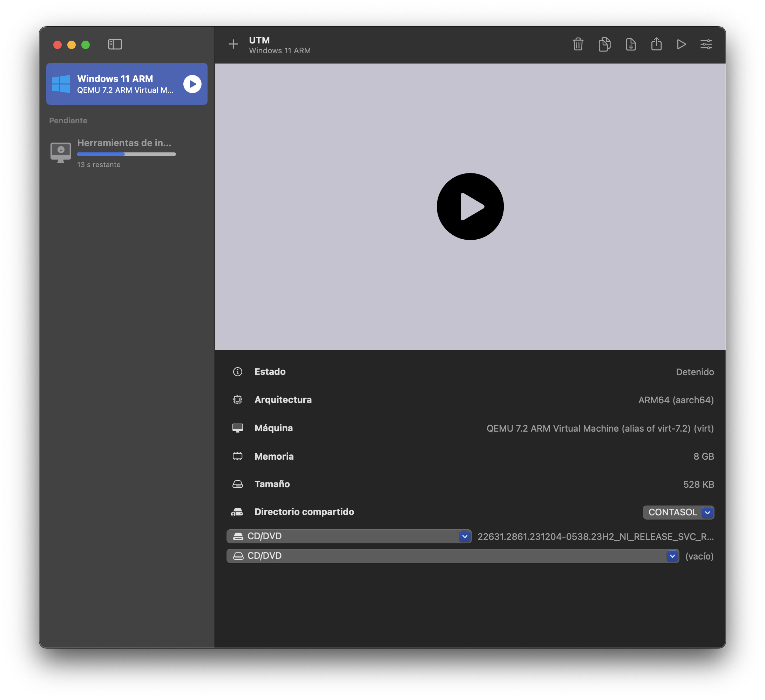Screen dimensions: 765x700
Task: Click the (vacío) drive label
Action: tap(699, 556)
